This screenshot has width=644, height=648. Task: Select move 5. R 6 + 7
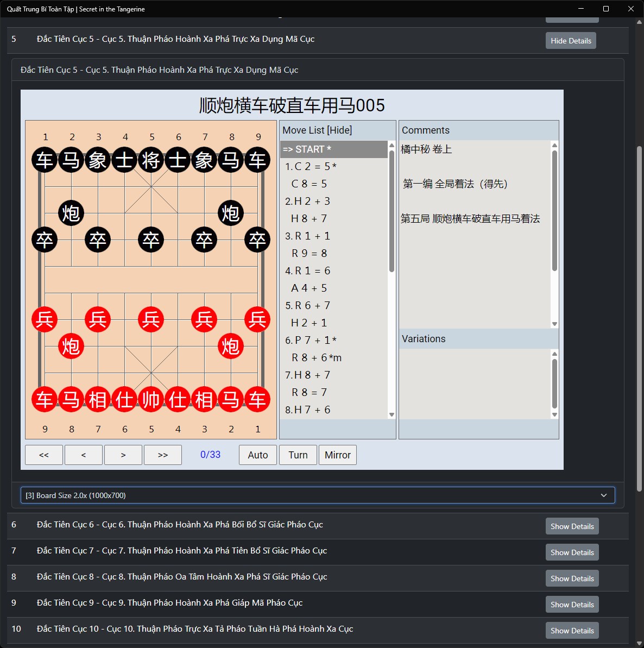(x=334, y=305)
